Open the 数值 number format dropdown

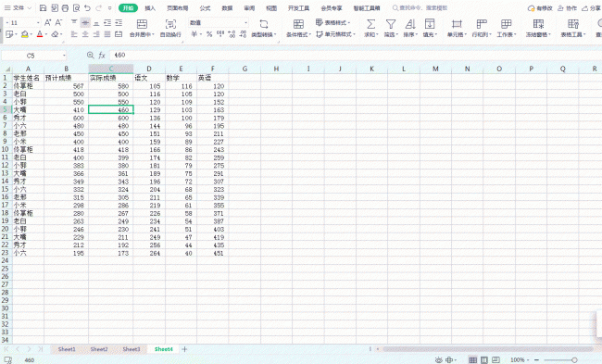coord(245,23)
